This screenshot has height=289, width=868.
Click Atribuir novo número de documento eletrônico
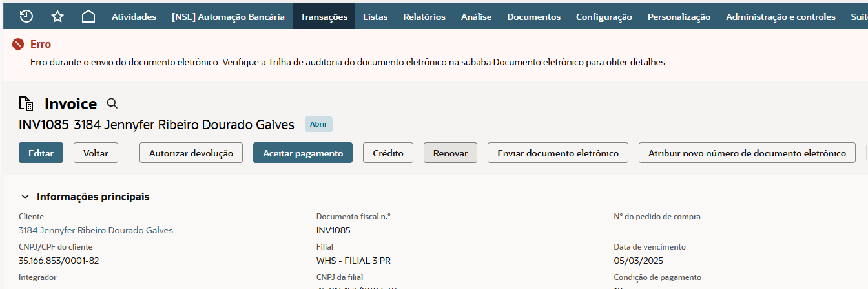[747, 153]
